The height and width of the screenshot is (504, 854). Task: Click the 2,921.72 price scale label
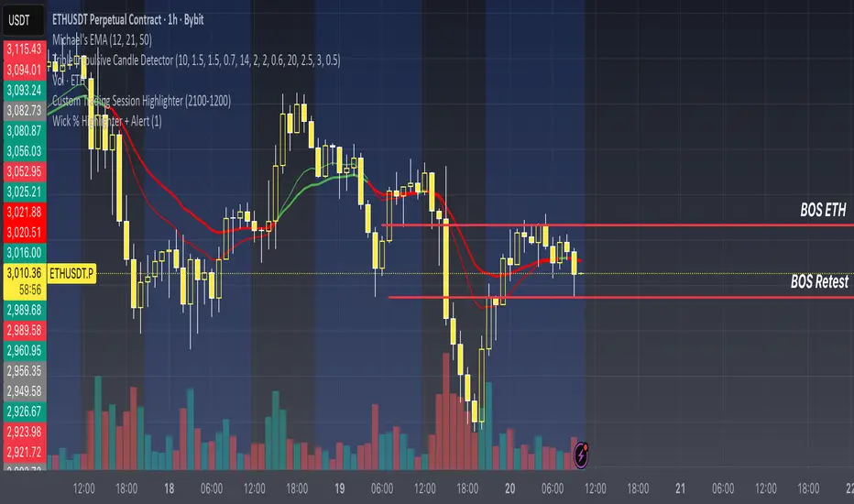point(25,452)
